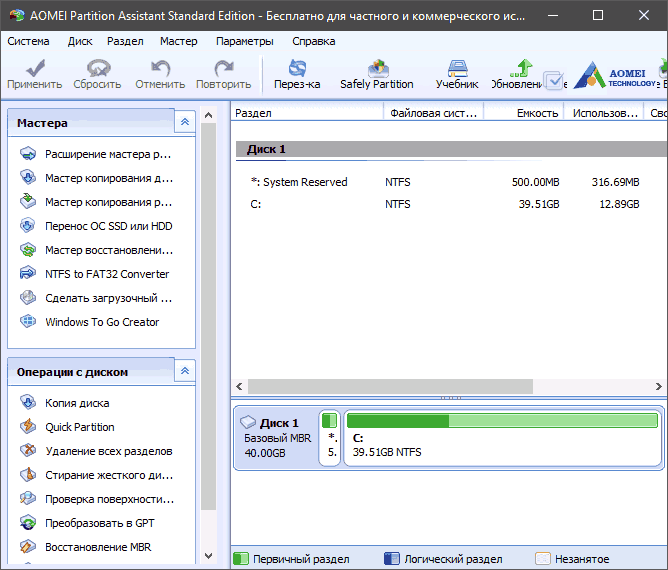Click the Незанятое legend swatch
Screen dimensions: 668x570
coord(543,558)
